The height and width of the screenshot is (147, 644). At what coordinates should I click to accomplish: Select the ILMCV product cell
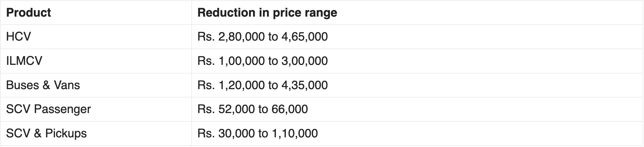[x=24, y=61]
